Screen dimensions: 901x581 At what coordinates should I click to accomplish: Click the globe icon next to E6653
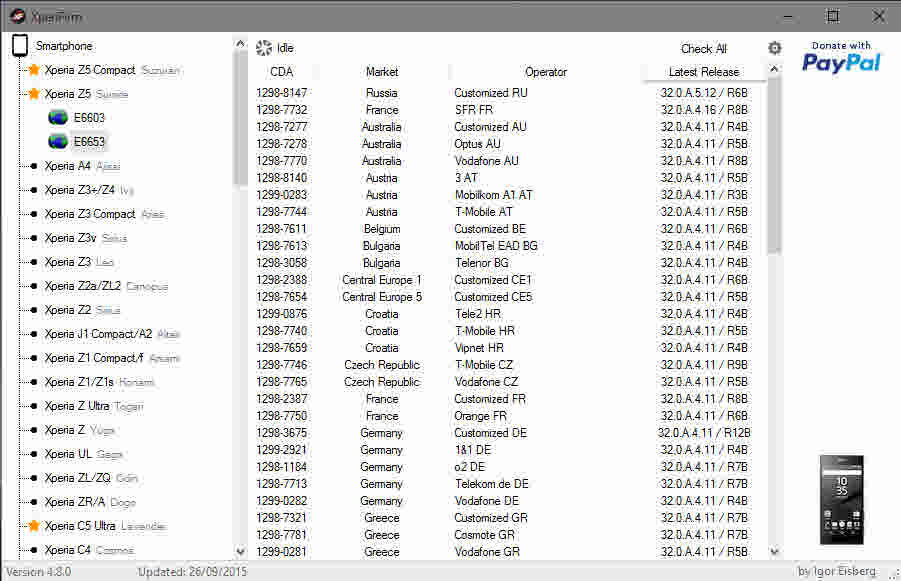(58, 141)
